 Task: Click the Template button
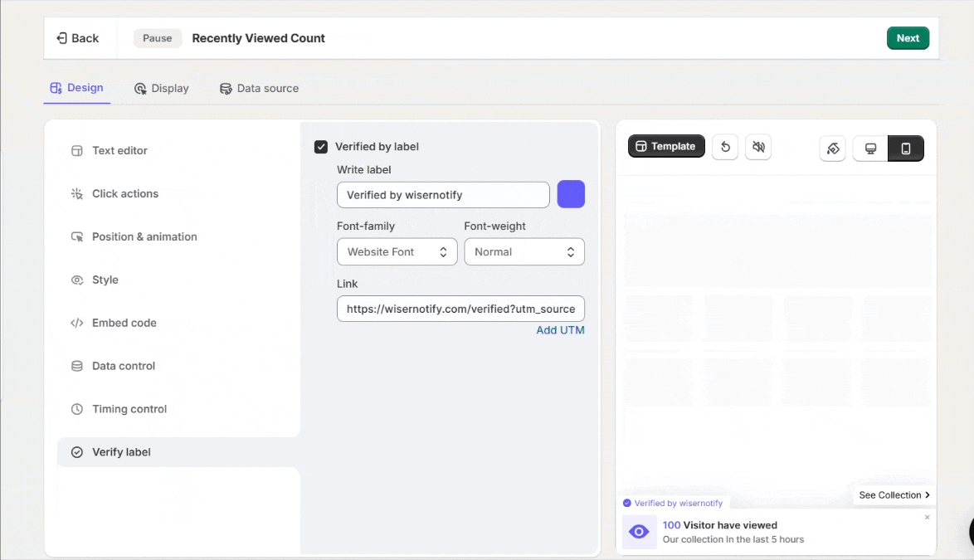point(666,147)
